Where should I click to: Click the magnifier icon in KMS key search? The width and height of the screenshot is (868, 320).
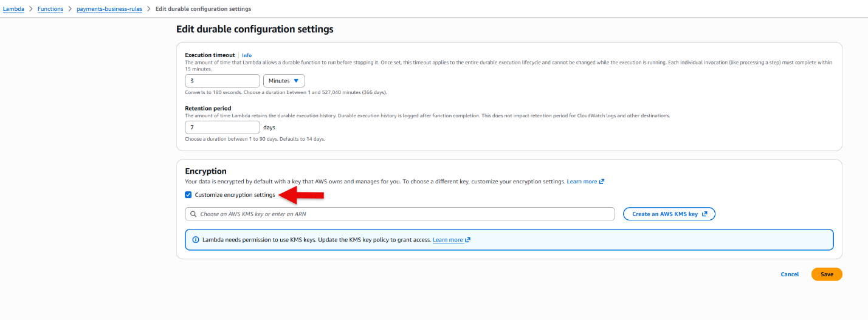click(x=193, y=214)
